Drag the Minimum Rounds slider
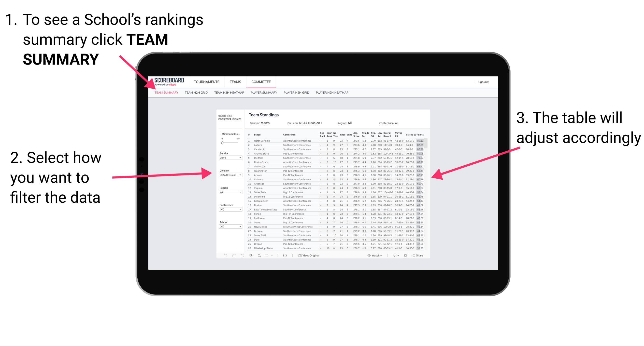This screenshot has height=346, width=644. pyautogui.click(x=222, y=143)
